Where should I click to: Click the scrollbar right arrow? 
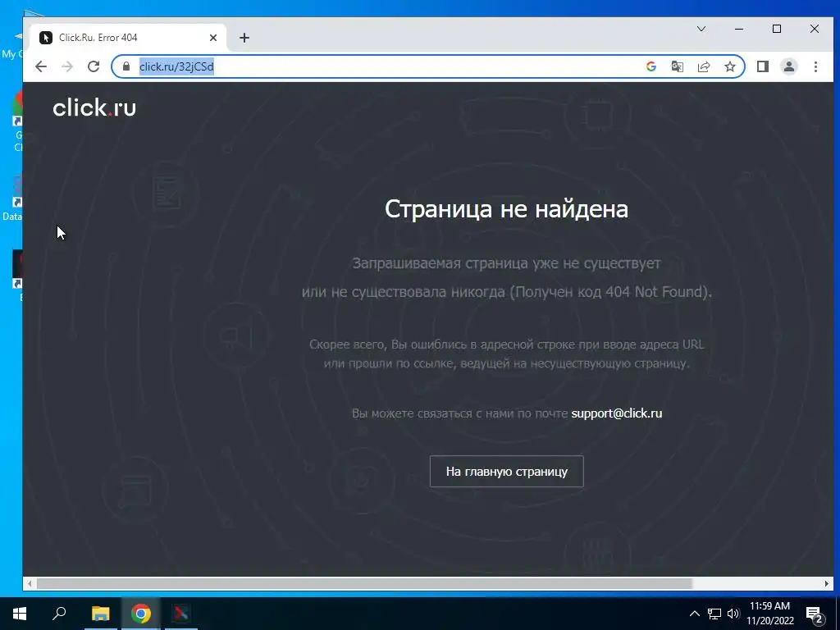(827, 583)
